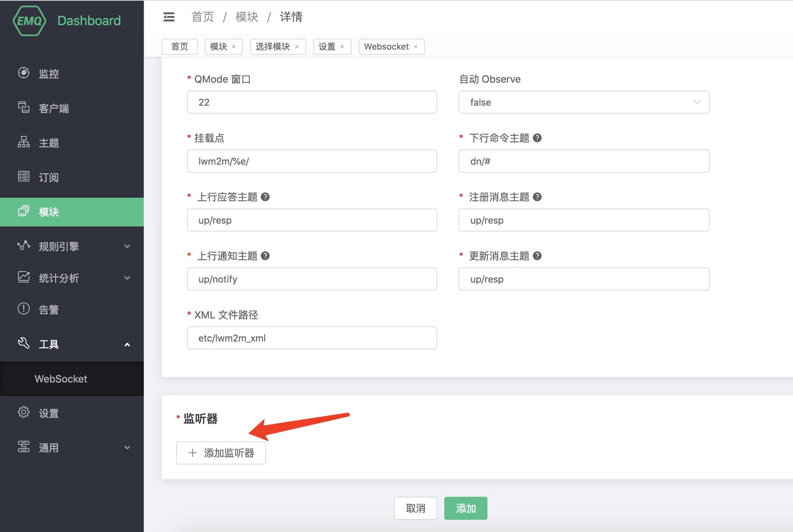Viewport: 793px width, 532px height.
Task: Click help icon next to 下行命令主题
Action: coord(537,138)
